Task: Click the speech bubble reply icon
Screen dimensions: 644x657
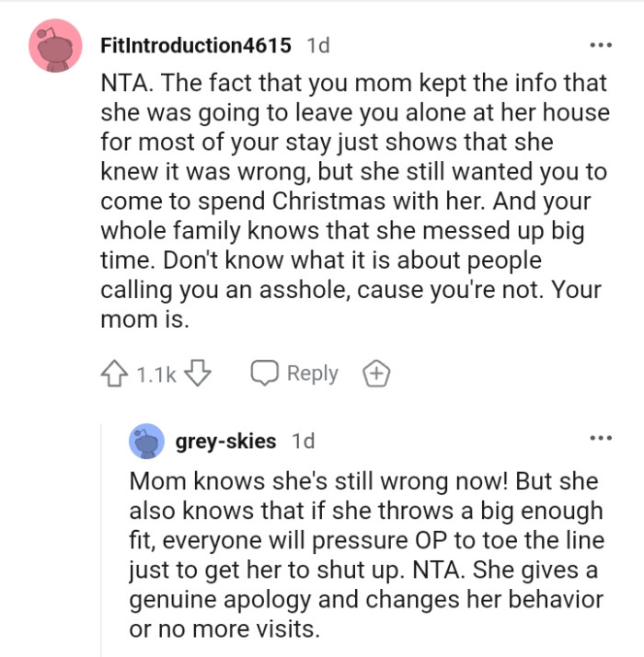Action: 266,375
